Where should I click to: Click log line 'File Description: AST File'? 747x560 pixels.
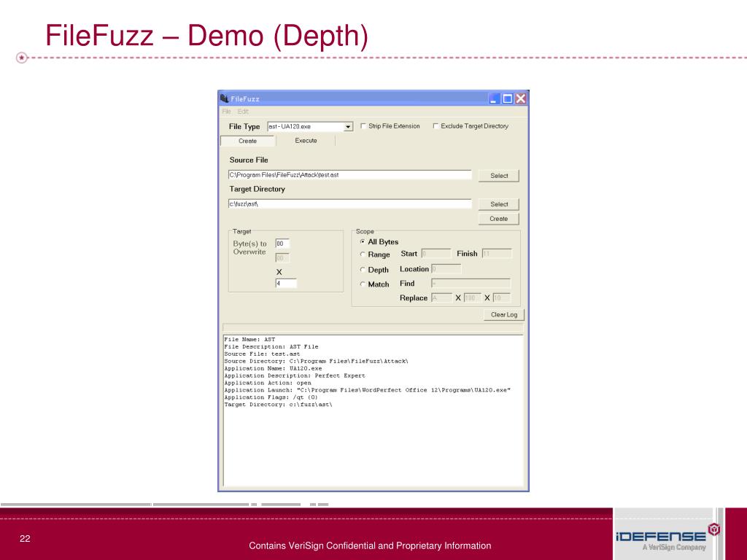click(x=271, y=346)
